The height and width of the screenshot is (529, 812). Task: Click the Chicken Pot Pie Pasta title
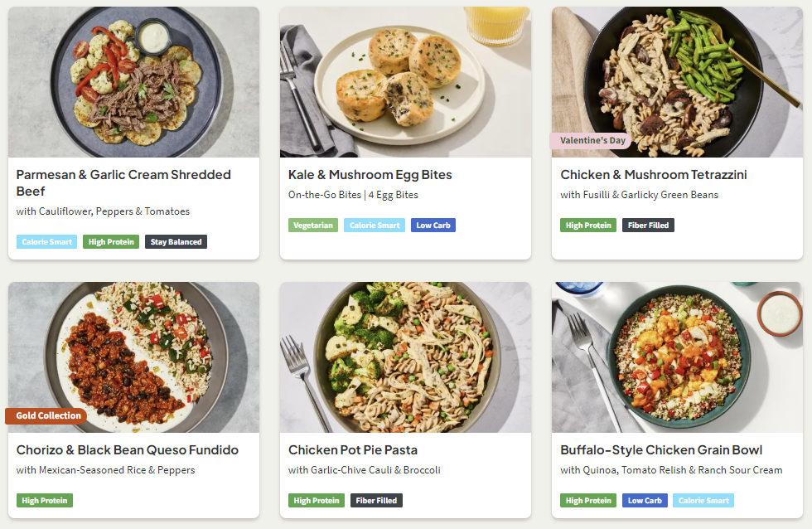[353, 450]
